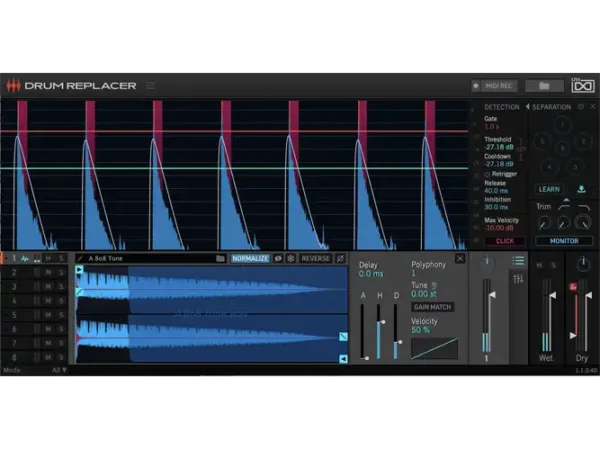
Task: Click the Delay value 0.0 ms
Action: tap(371, 274)
